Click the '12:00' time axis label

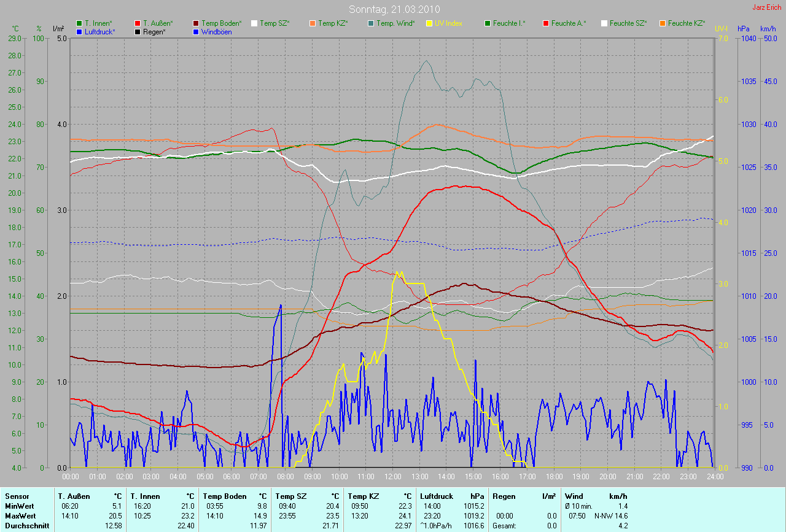tap(393, 476)
